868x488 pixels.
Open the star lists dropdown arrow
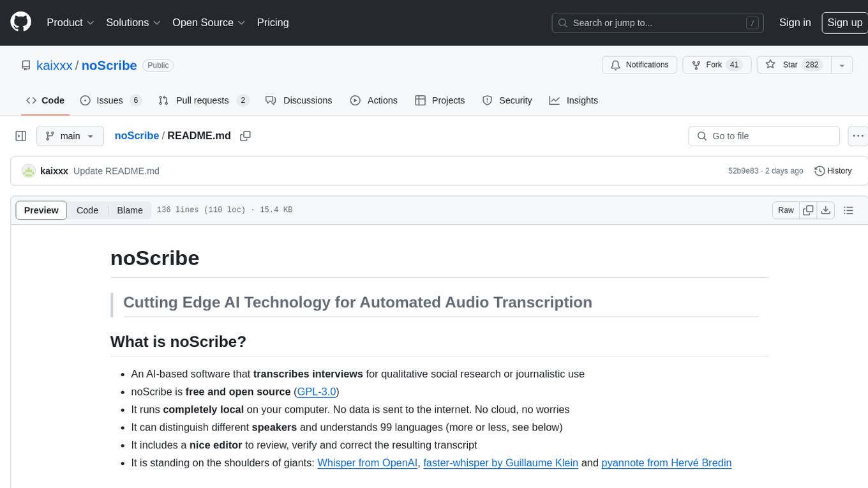click(x=842, y=65)
